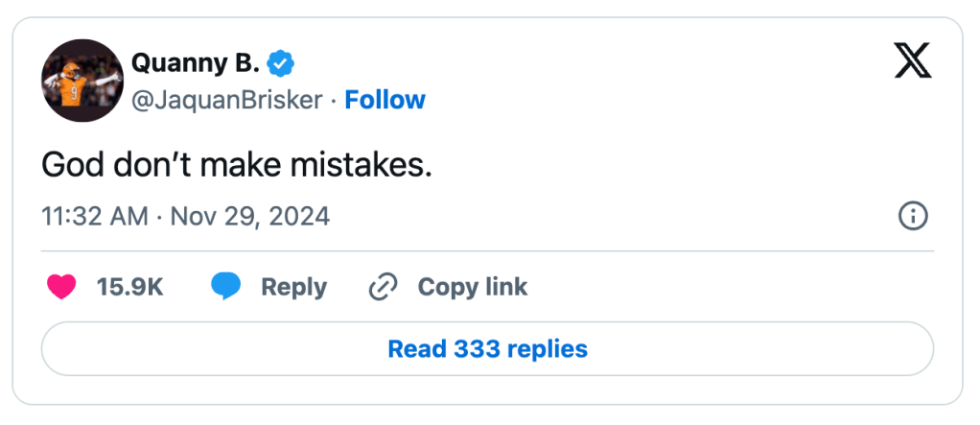The image size is (980, 425).
Task: Open Quanny B.'s profile picture
Action: (x=82, y=81)
